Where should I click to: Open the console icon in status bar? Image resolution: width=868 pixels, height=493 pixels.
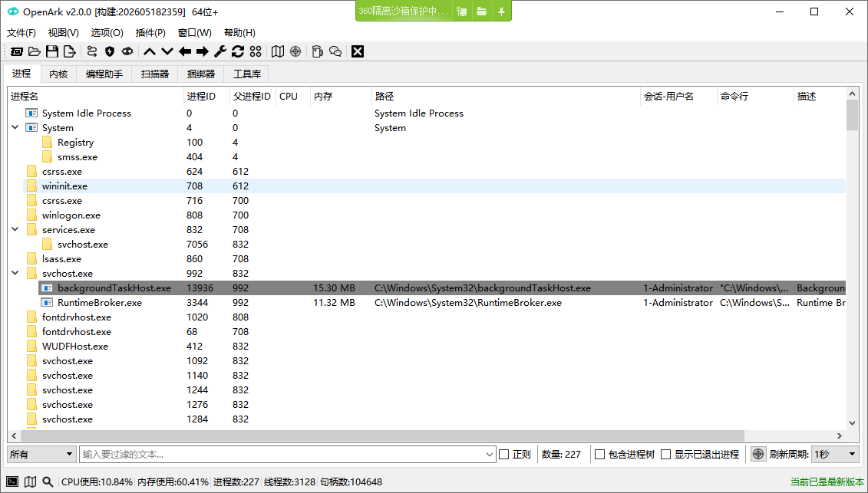click(x=12, y=482)
